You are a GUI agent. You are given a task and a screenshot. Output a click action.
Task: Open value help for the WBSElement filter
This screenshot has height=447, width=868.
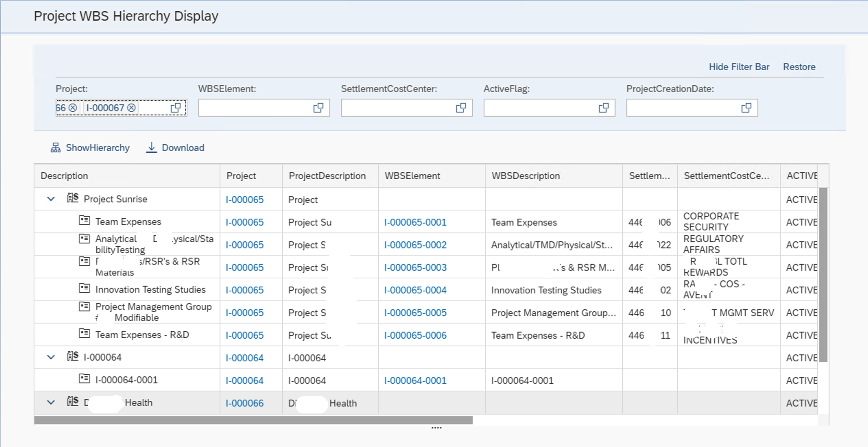(318, 108)
